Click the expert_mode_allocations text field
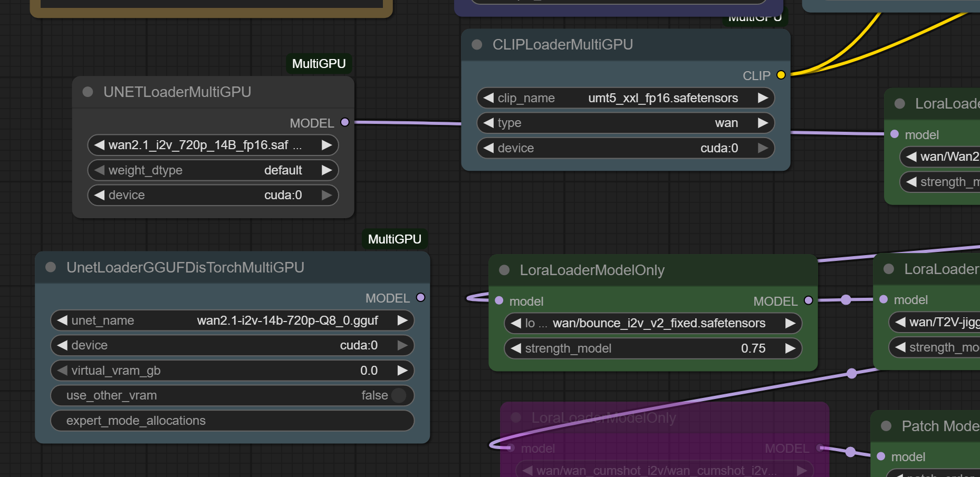This screenshot has height=477, width=980. coord(232,421)
